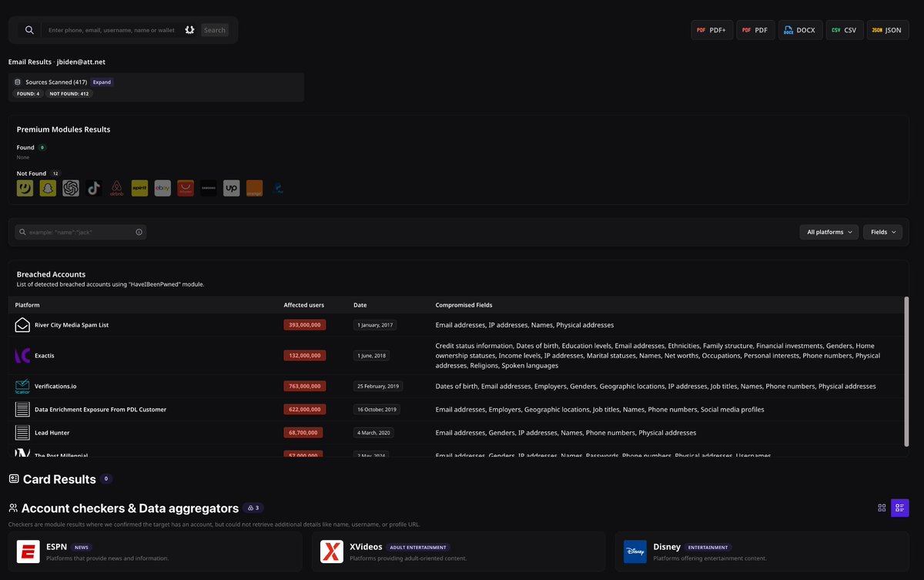Viewport: 924px width, 580px height.
Task: Click the 68,700,000 affected users badge
Action: tap(303, 433)
